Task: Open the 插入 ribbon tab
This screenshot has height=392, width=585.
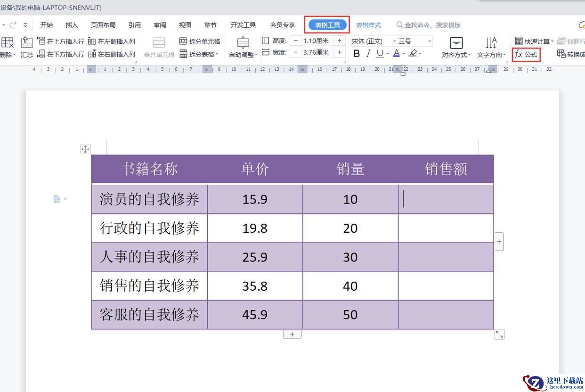Action: click(x=72, y=25)
